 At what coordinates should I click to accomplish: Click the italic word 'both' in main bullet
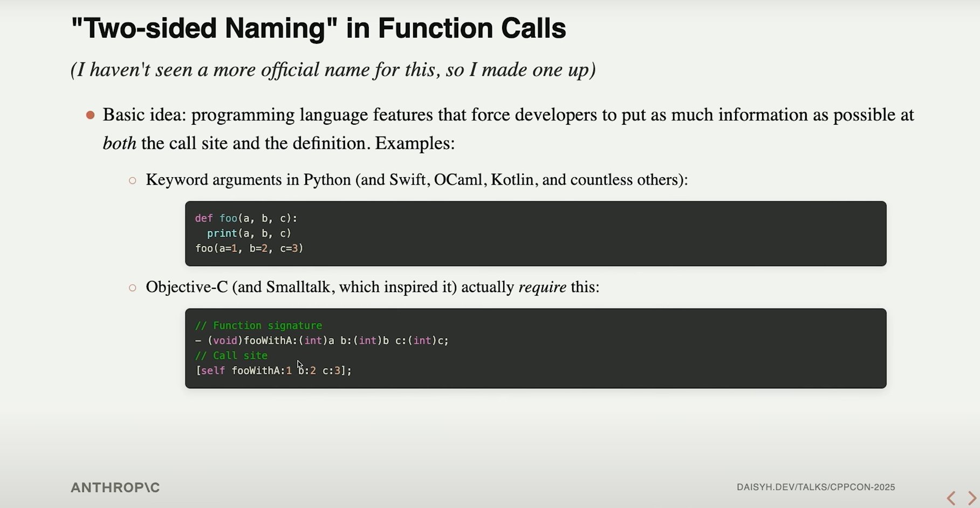pyautogui.click(x=119, y=144)
